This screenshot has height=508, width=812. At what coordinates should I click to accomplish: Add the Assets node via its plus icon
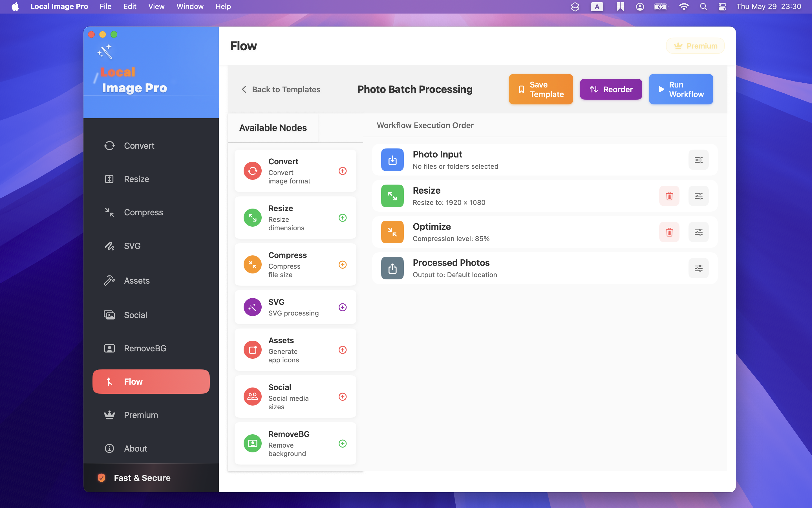point(342,350)
